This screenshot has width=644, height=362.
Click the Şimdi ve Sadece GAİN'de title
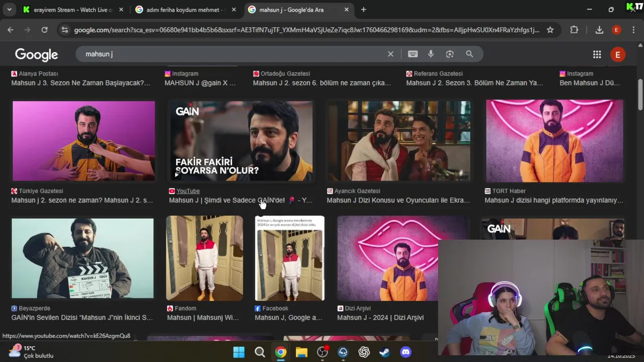(x=240, y=200)
